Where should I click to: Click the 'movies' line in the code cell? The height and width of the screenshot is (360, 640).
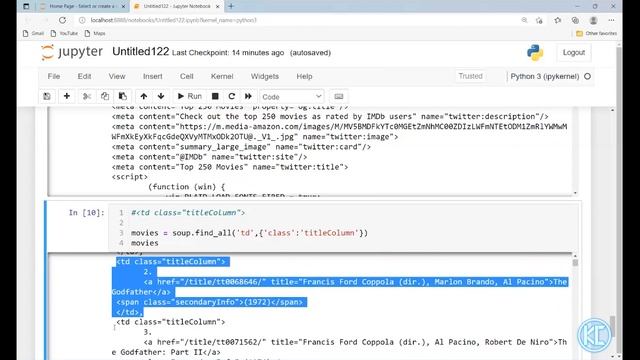point(144,243)
